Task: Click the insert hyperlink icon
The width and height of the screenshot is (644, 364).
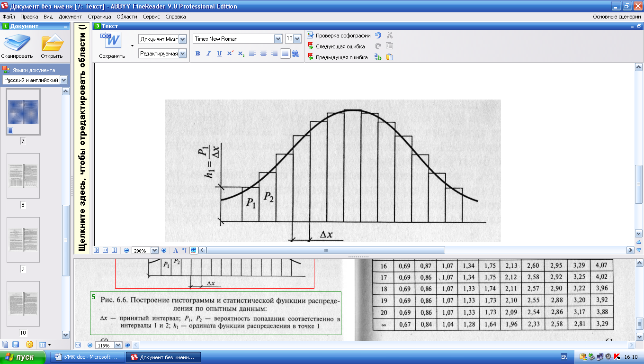Action: [x=295, y=54]
